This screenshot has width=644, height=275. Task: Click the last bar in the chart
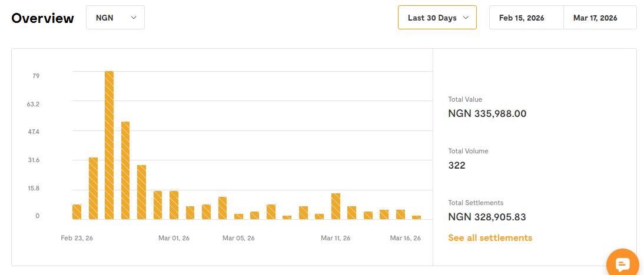416,217
